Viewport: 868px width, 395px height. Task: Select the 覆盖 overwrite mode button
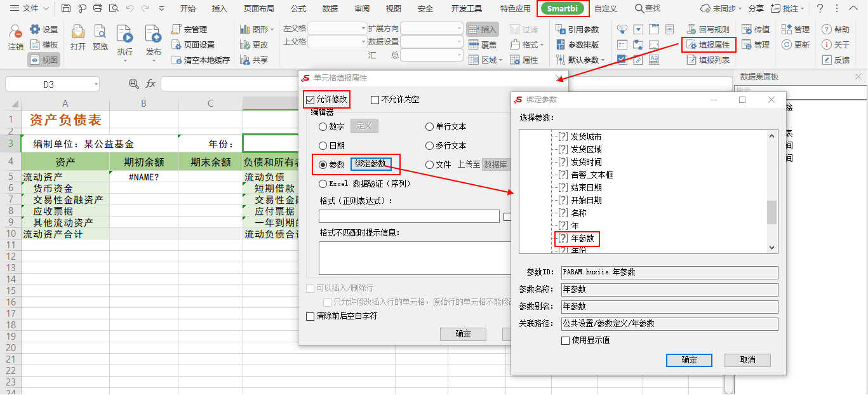coord(483,45)
